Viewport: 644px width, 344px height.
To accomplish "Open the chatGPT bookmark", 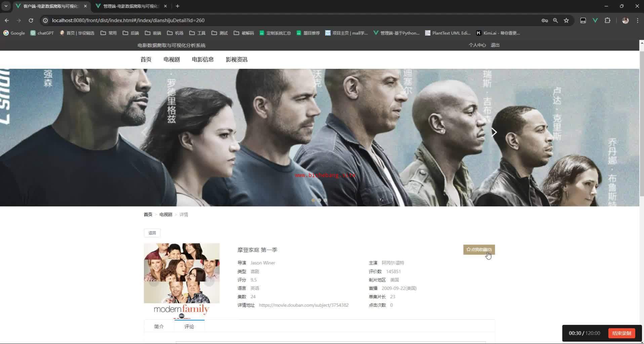I will click(x=42, y=33).
